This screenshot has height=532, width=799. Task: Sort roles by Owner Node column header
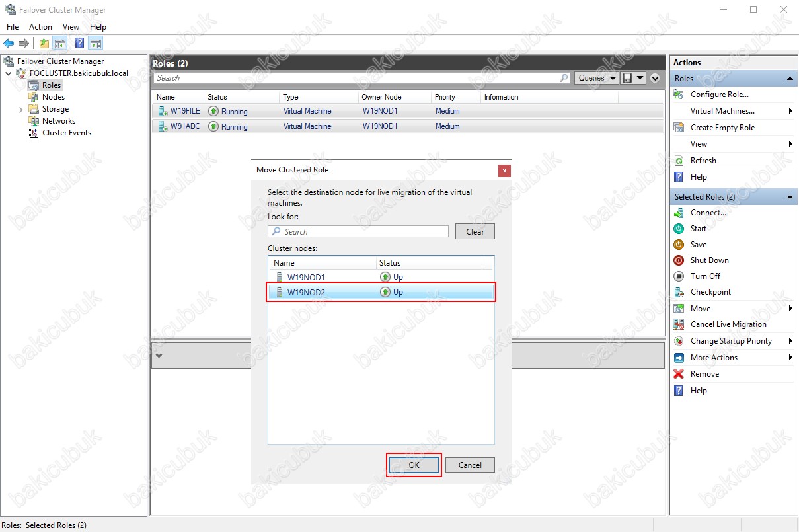coord(395,97)
